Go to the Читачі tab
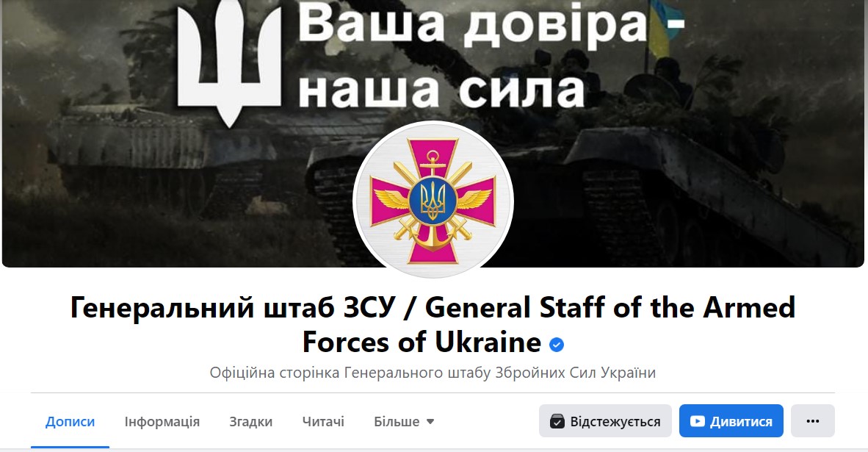This screenshot has height=452, width=868. coord(323,422)
